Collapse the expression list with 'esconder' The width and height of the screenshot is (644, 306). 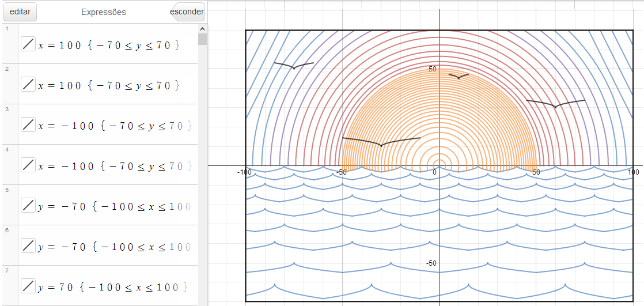point(188,12)
